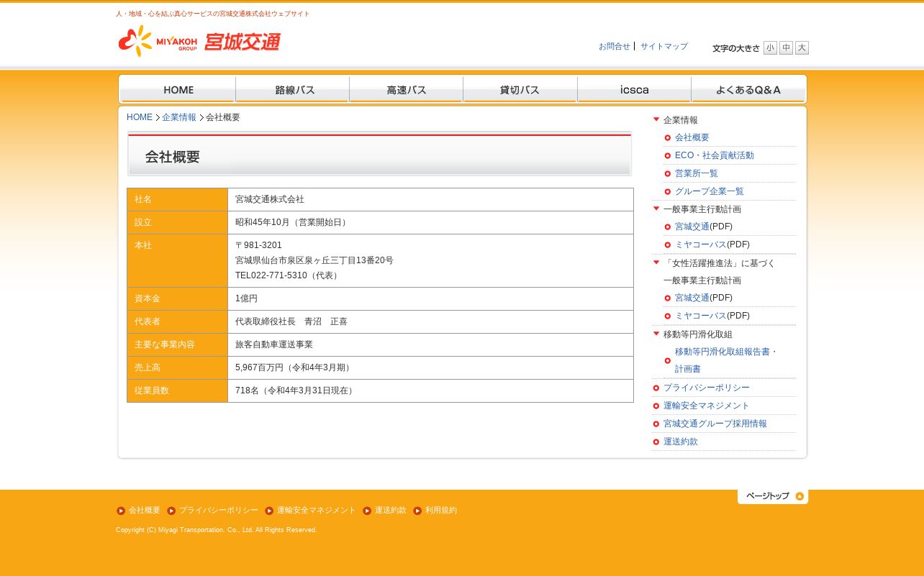Set font size to 大
The image size is (924, 576).
pyautogui.click(x=802, y=47)
